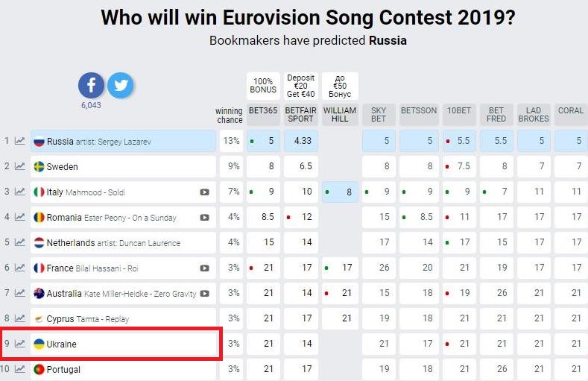Open the trend chart icon for Netherlands

point(20,242)
